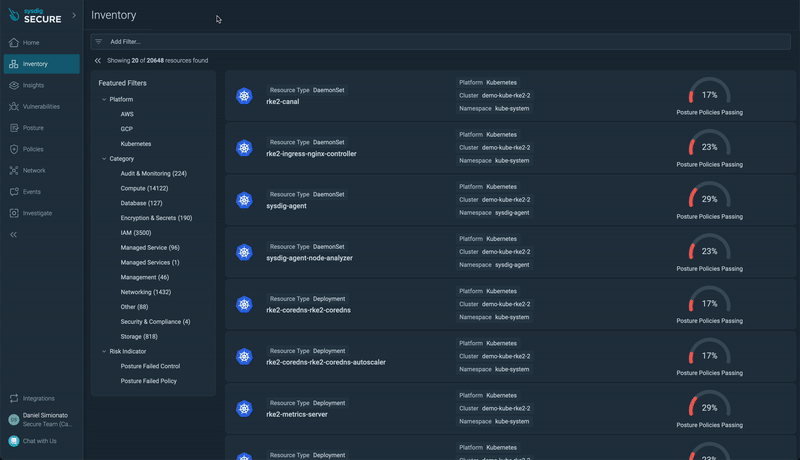Screen dimensions: 800x460
Task: Select the Managed Service (96) filter
Action: 150,247
